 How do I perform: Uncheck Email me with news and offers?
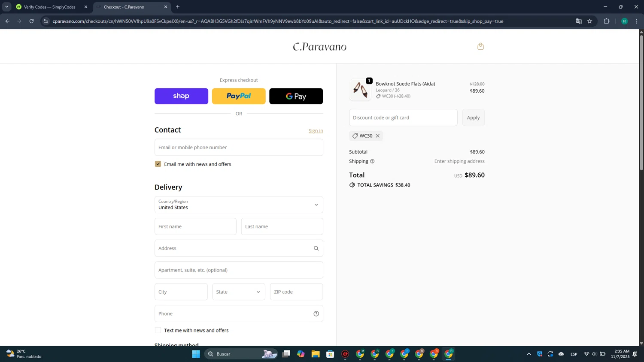pos(158,164)
